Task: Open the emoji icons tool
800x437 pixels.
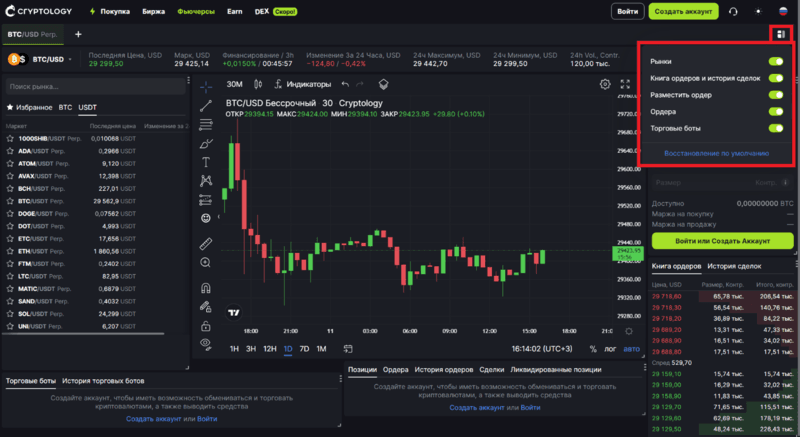Action: point(206,218)
